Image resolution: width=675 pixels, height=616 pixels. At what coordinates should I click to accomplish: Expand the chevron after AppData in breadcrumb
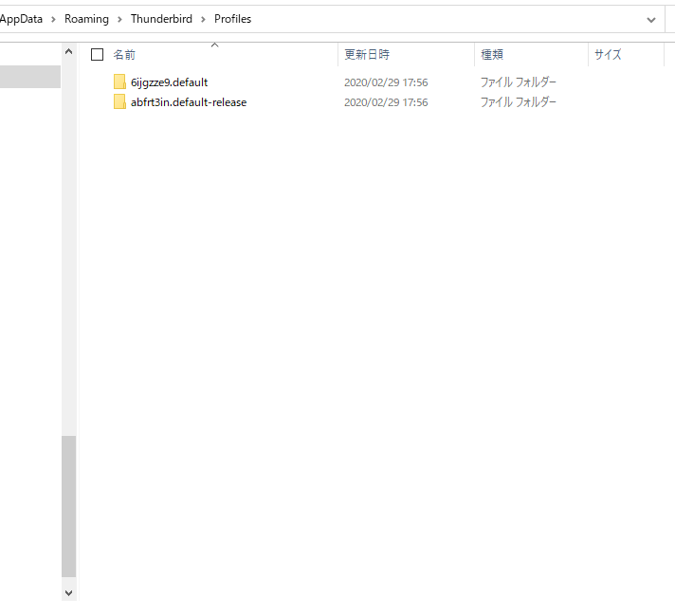[x=54, y=19]
